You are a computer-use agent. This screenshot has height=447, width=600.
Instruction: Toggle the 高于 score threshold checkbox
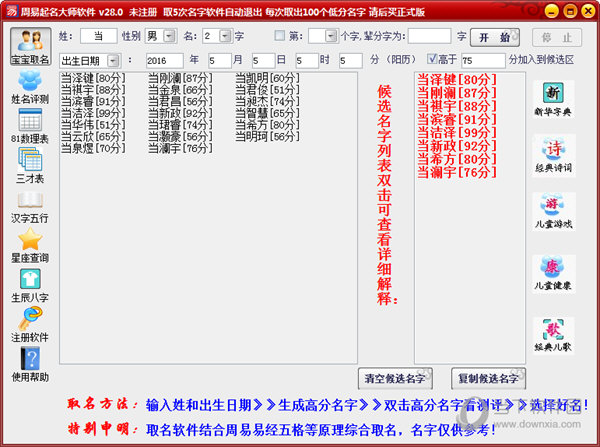tap(432, 59)
